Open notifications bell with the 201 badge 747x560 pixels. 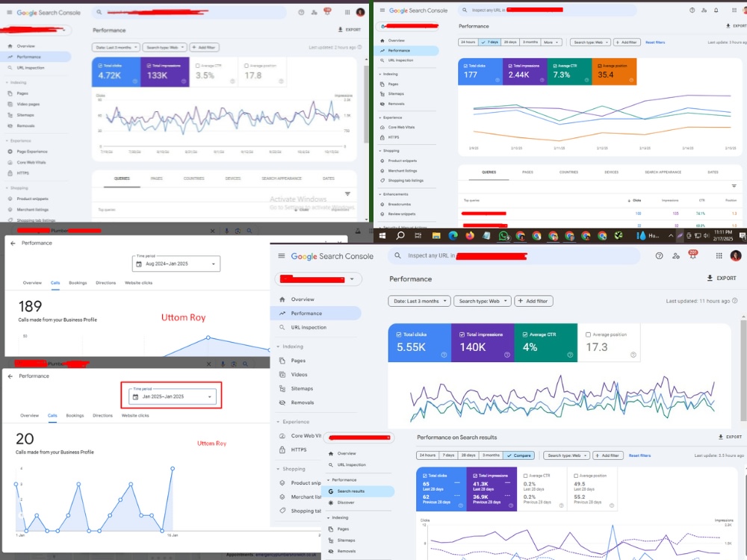pyautogui.click(x=692, y=255)
